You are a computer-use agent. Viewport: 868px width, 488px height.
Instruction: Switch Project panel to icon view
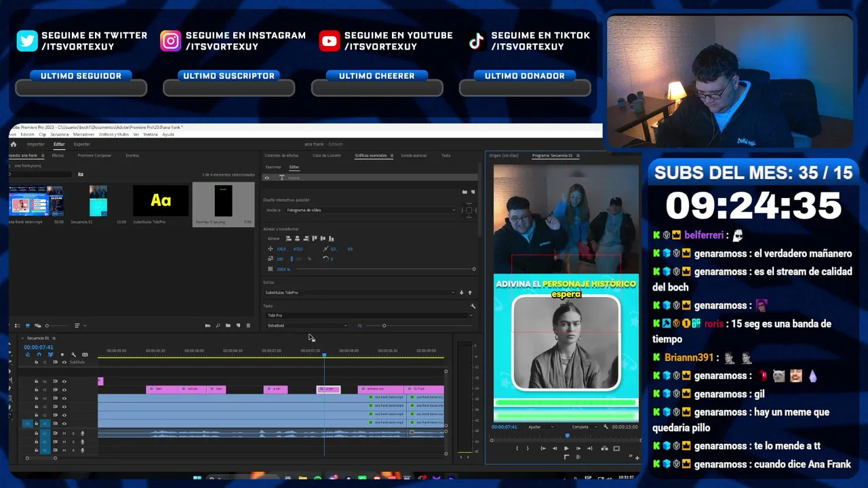click(x=27, y=325)
